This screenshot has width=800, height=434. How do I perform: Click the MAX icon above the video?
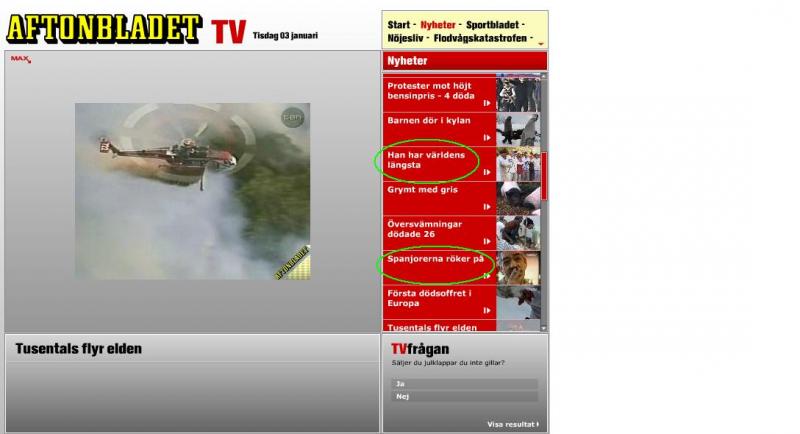tap(21, 59)
